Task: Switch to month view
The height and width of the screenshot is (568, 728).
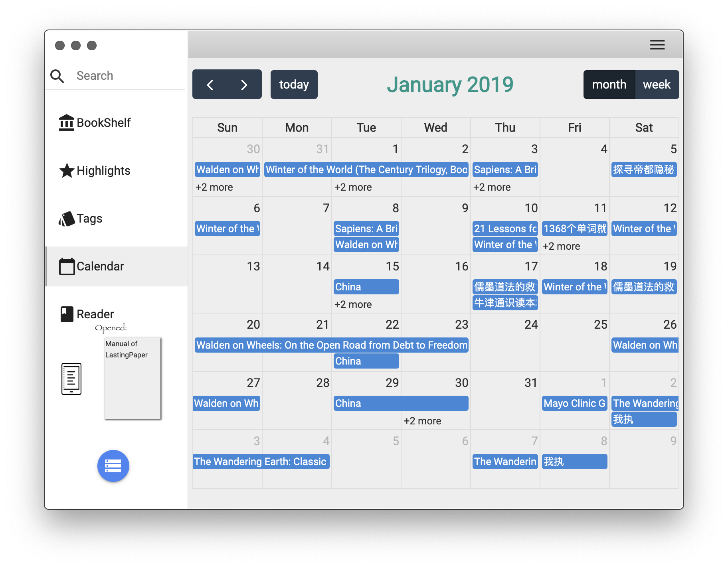Action: point(609,85)
